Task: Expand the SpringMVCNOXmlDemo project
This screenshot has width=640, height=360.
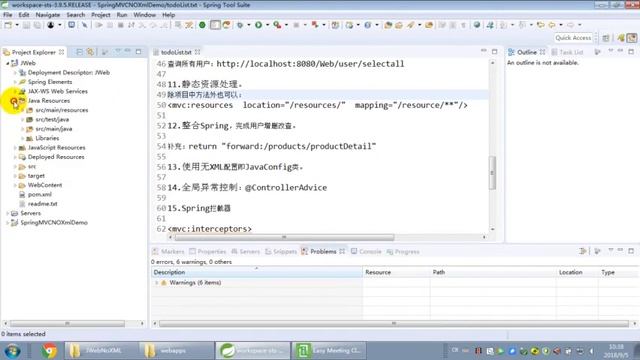Action: click(x=7, y=223)
